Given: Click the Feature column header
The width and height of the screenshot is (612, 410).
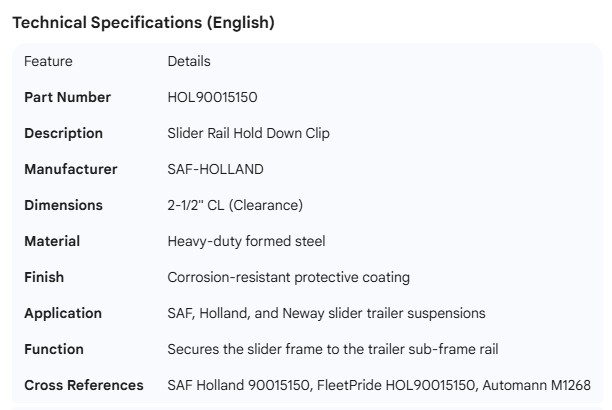Looking at the screenshot, I should pos(48,61).
